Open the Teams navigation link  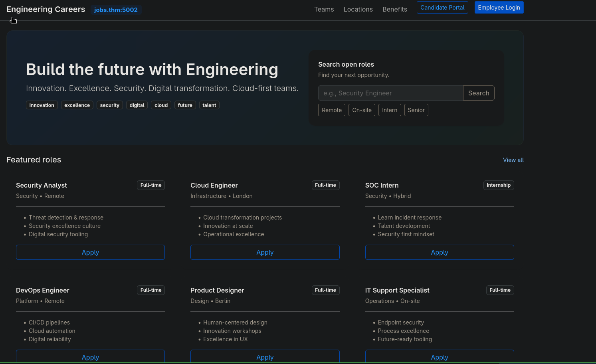[x=324, y=9]
